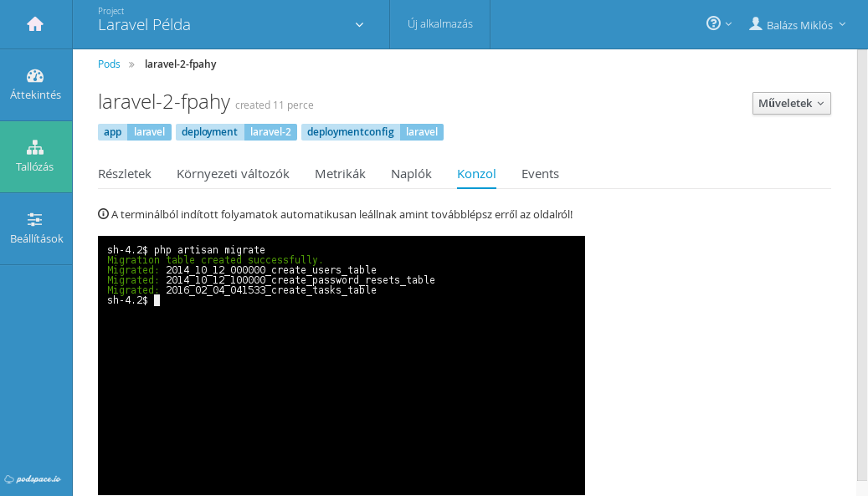This screenshot has width=868, height=496.
Task: Click the deploymentconfig label tag
Action: click(351, 132)
